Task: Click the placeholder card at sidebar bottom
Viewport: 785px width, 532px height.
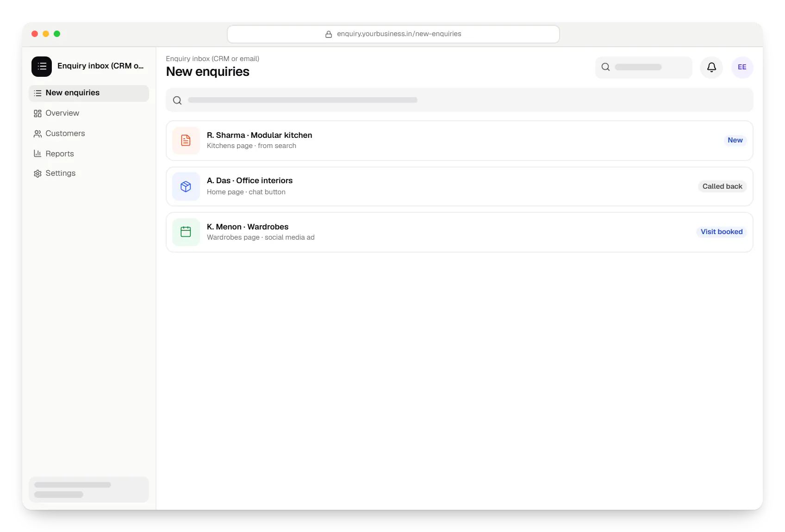Action: (x=89, y=489)
